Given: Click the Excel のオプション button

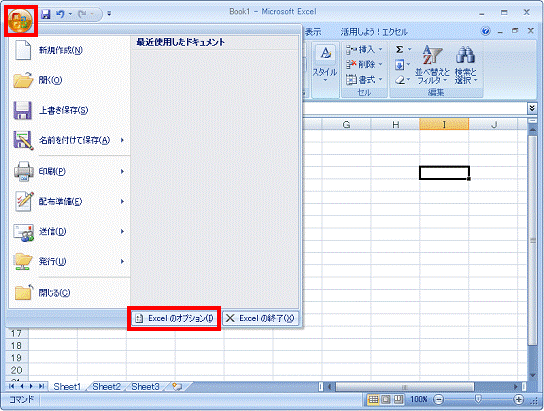Looking at the screenshot, I should click(x=174, y=318).
